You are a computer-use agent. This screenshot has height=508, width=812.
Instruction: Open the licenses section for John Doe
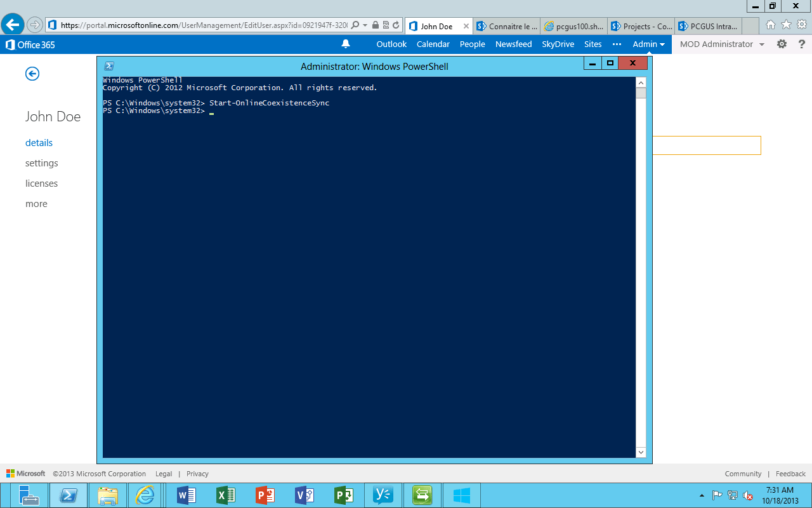[x=41, y=183]
